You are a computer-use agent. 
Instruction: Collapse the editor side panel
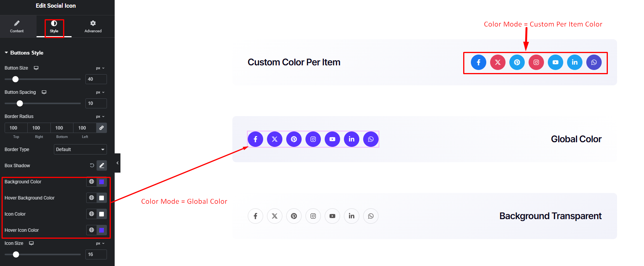point(117,163)
